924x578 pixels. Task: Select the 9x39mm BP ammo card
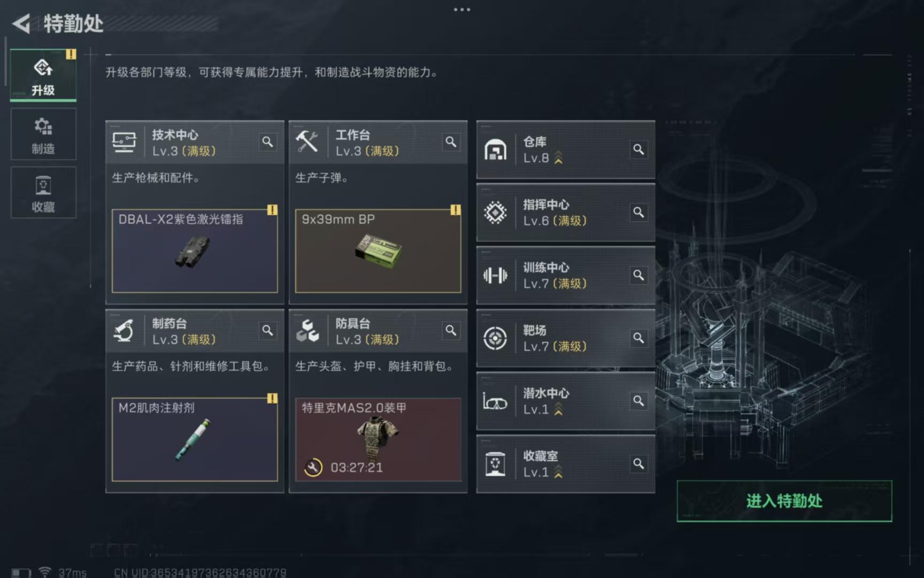click(378, 250)
